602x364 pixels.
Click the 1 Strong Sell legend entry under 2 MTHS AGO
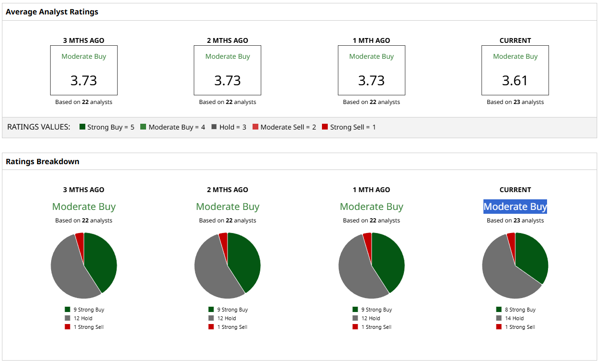point(228,327)
